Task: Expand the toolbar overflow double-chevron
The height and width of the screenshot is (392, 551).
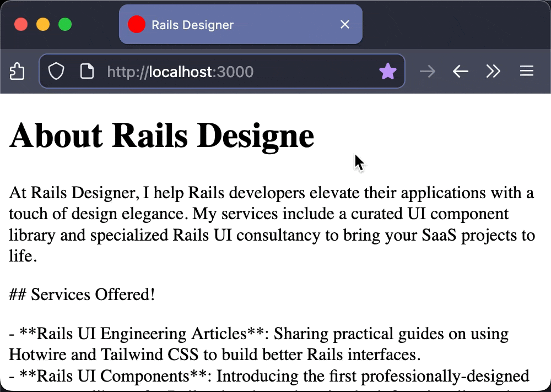Action: click(493, 72)
